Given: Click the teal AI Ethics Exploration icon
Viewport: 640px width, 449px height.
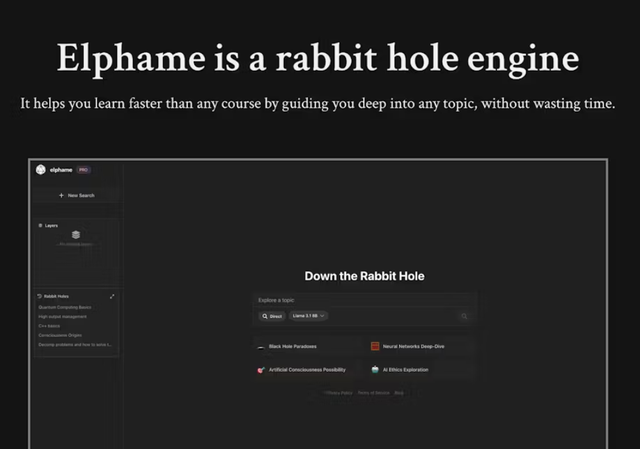Looking at the screenshot, I should click(x=375, y=369).
